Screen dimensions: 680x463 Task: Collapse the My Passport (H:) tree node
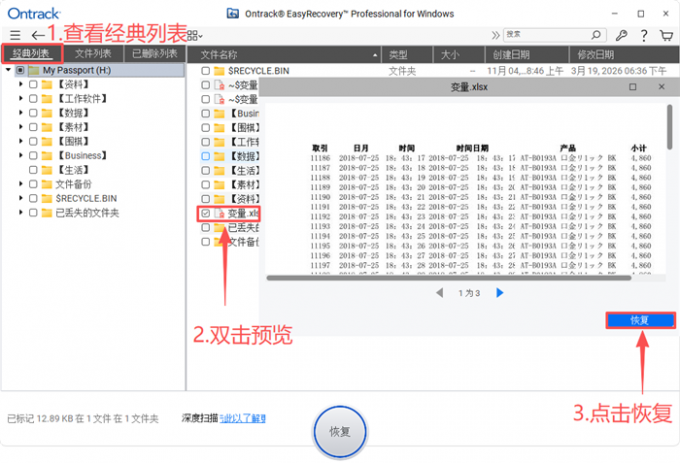(x=8, y=70)
